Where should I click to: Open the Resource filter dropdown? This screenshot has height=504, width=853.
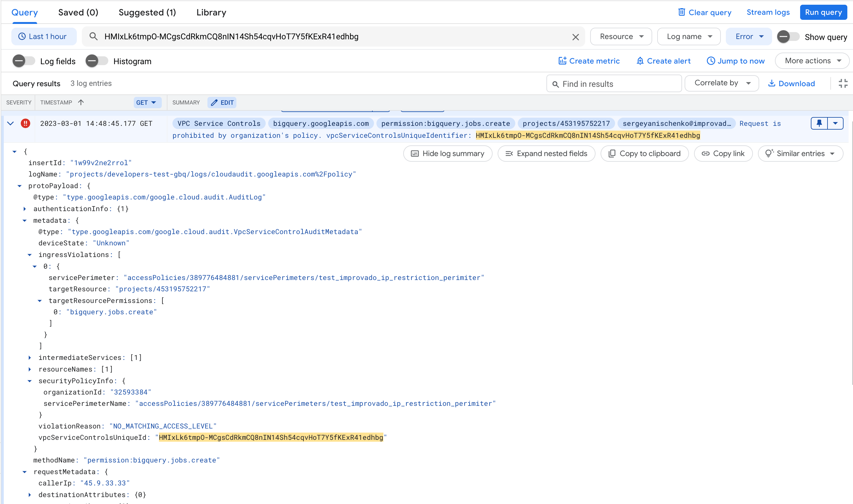tap(621, 36)
